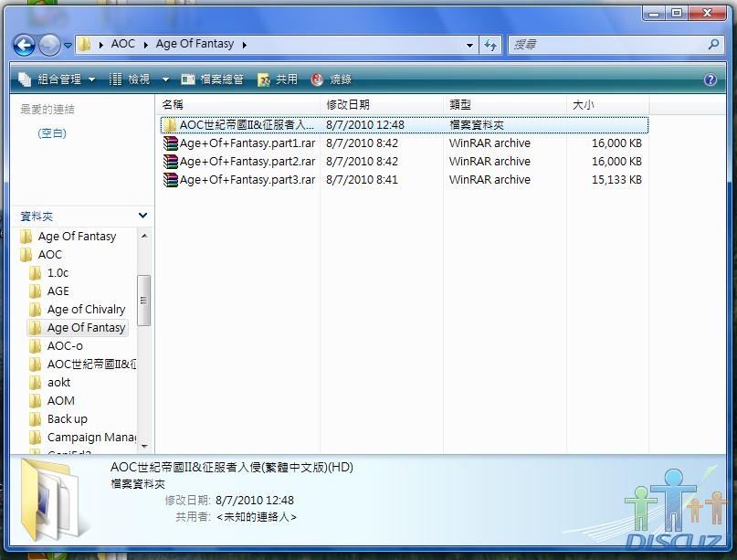Image resolution: width=737 pixels, height=560 pixels.
Task: Click 共用 (Share) toolbar button
Action: tap(278, 79)
